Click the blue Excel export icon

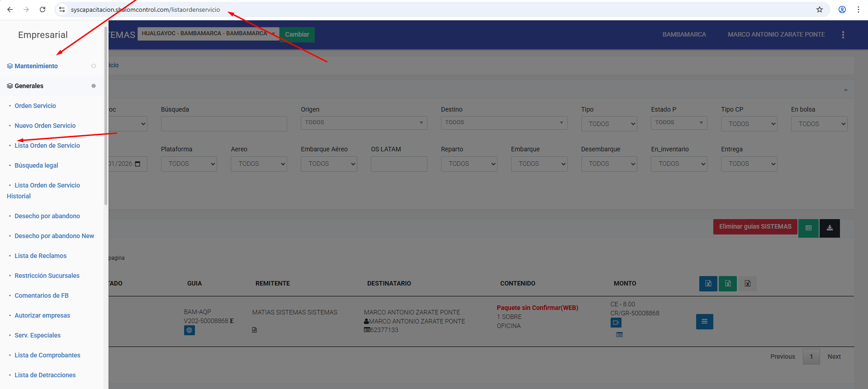708,284
